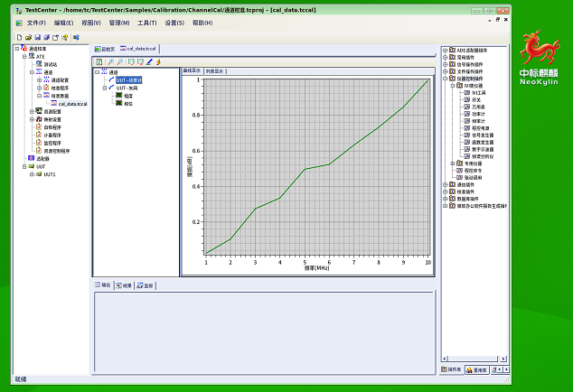Click the zoom in magnifier icon
This screenshot has width=573, height=392.
click(109, 61)
